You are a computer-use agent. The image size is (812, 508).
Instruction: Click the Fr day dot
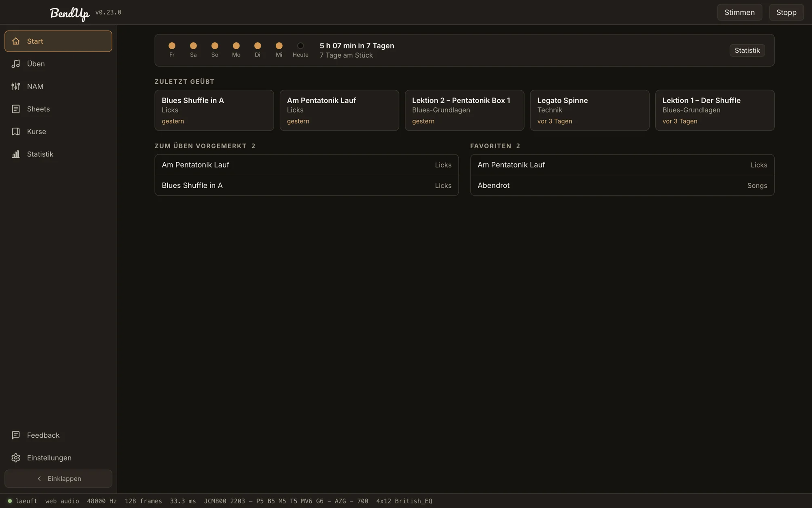(x=172, y=46)
